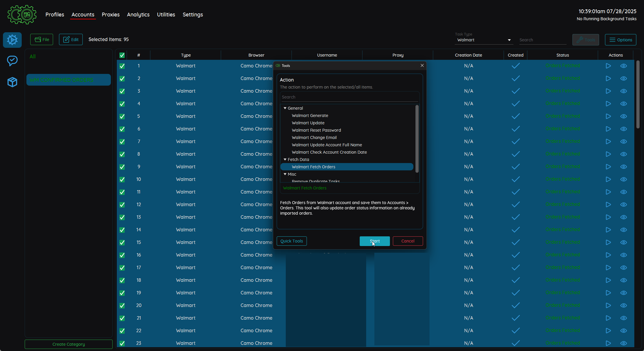This screenshot has height=351, width=644.
Task: Click the application gear logo
Action: click(22, 14)
